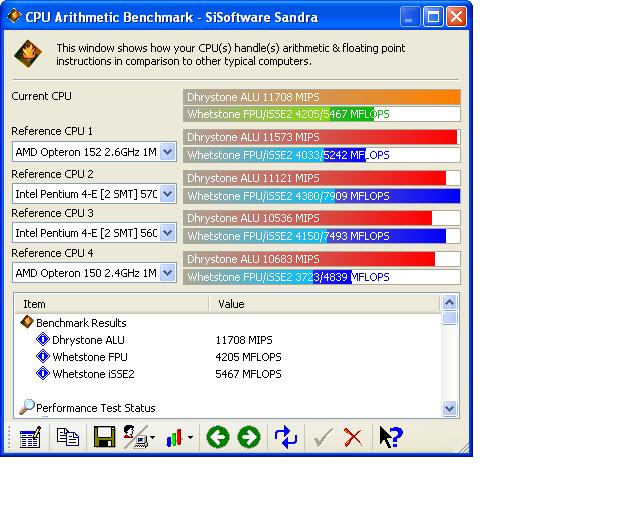This screenshot has height=512, width=640.
Task: Select the Whetstone FPU result row
Action: 90,357
